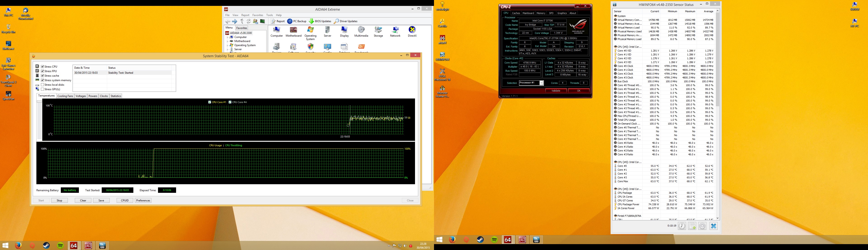
Task: Enable the Stress local disks checkbox
Action: click(43, 85)
